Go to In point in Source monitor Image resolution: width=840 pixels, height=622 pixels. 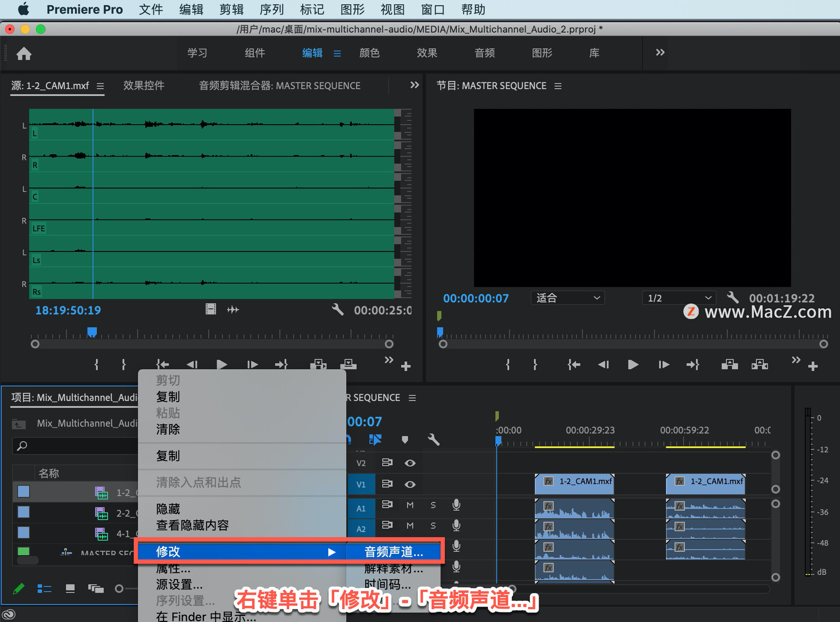[x=163, y=364]
